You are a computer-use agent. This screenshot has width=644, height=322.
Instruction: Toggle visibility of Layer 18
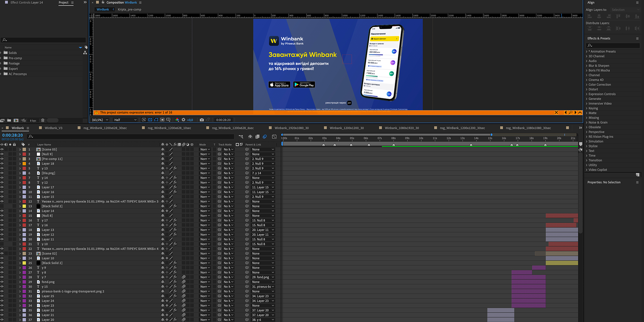click(x=2, y=164)
